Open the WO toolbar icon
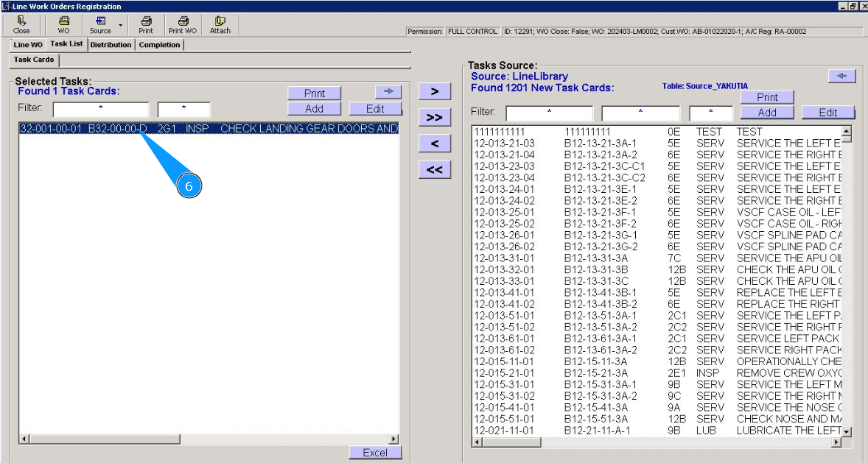 tap(63, 25)
